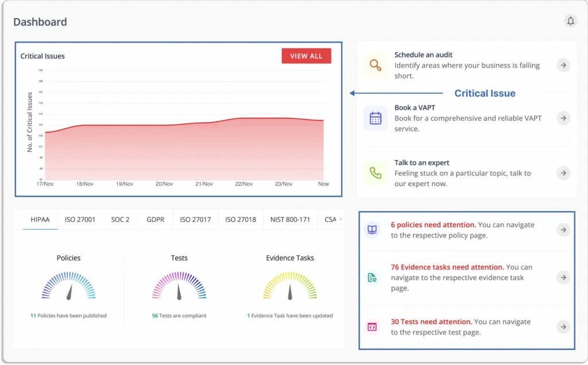This screenshot has height=365, width=588.
Task: Open Book a VAPT arrow button
Action: coord(563,118)
